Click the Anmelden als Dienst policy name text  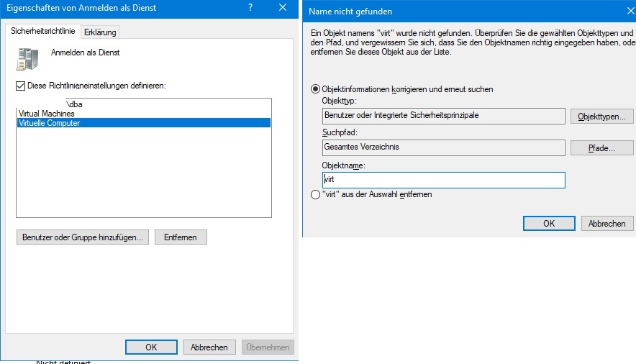(85, 53)
